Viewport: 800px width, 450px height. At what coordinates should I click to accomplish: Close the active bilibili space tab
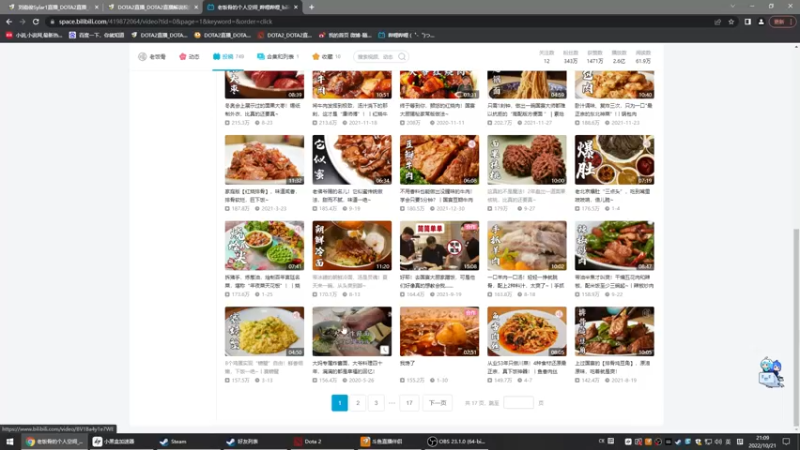point(296,7)
